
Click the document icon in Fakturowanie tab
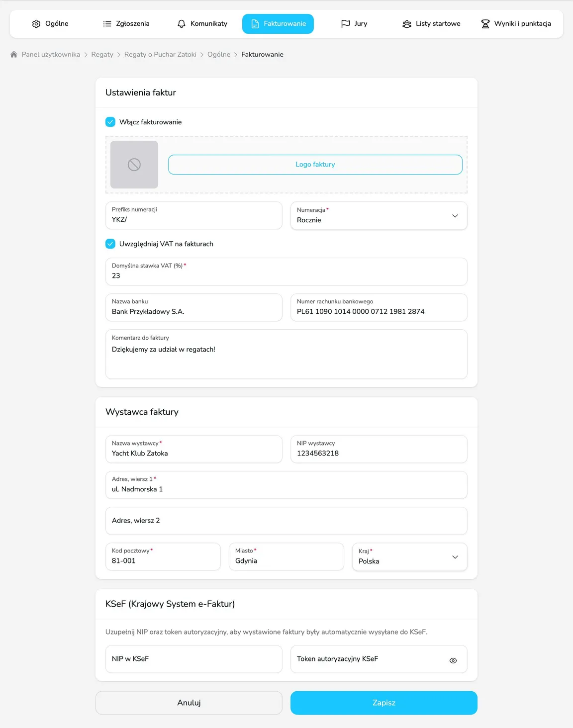pyautogui.click(x=255, y=24)
